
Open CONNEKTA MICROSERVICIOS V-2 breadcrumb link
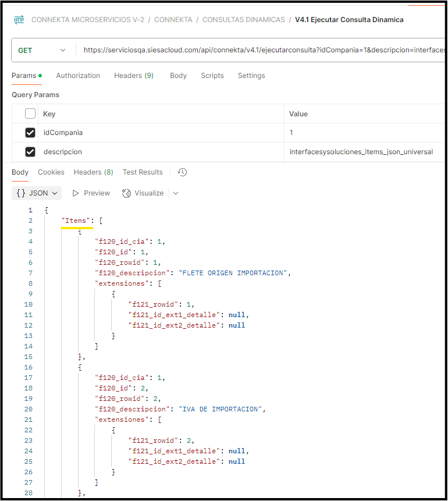[88, 20]
